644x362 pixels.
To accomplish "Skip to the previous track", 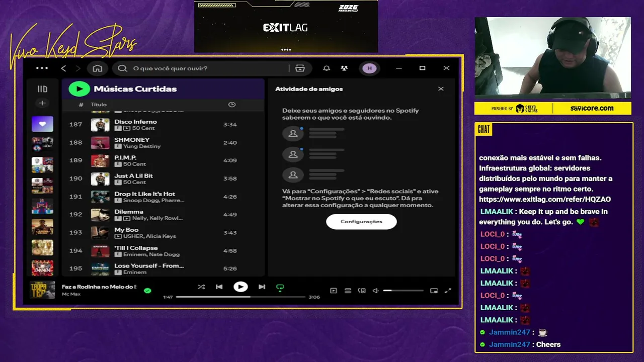I will click(x=219, y=287).
